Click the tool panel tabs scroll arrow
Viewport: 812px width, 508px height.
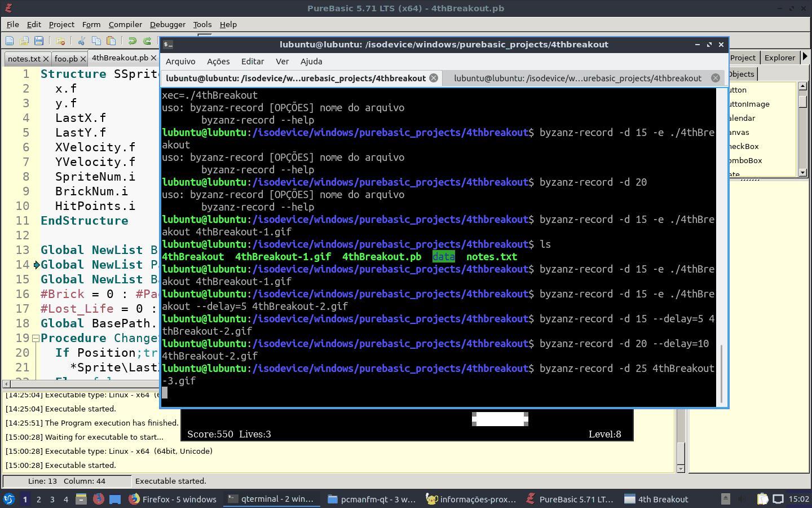click(805, 57)
